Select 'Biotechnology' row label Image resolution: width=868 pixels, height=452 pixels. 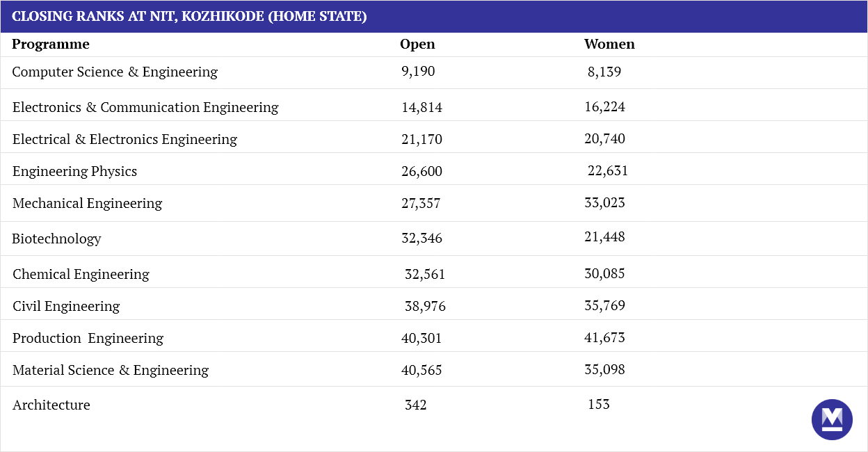(56, 239)
